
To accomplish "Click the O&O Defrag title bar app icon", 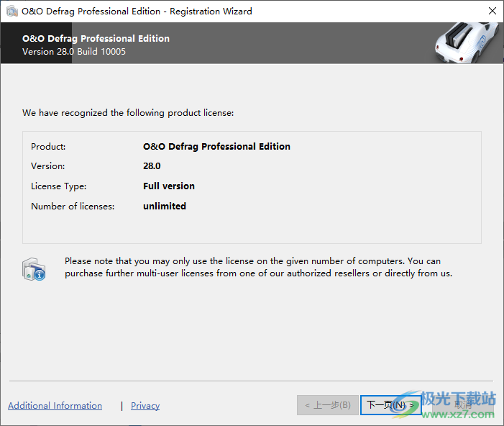I will 12,12.
